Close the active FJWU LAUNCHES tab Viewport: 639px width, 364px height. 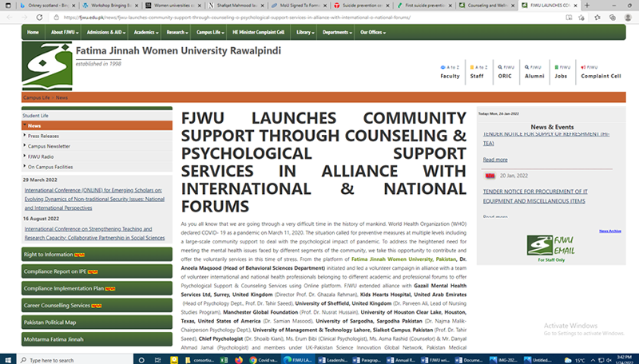click(575, 6)
